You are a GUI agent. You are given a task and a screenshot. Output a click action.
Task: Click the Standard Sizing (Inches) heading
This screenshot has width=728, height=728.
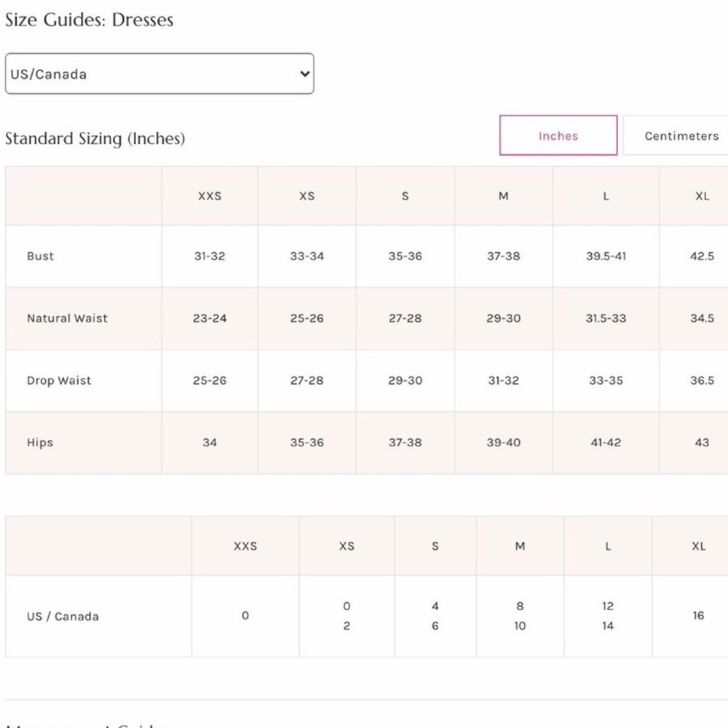coord(95,138)
